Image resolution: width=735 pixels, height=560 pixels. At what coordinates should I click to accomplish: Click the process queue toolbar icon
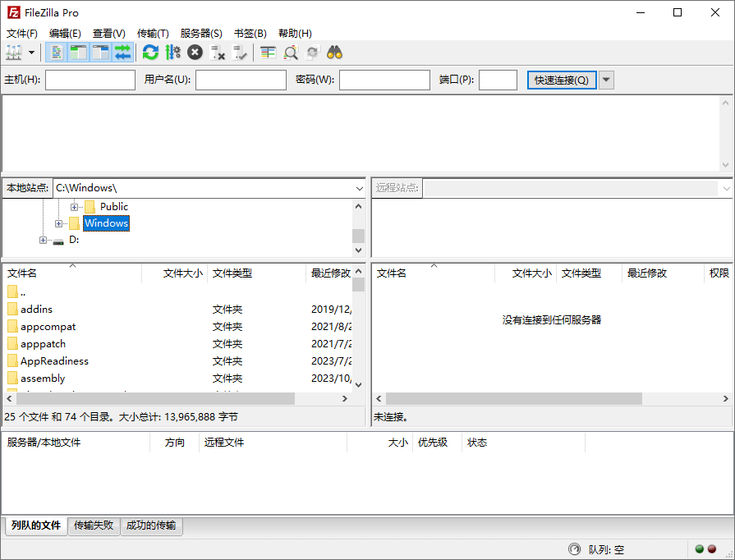pyautogui.click(x=172, y=53)
